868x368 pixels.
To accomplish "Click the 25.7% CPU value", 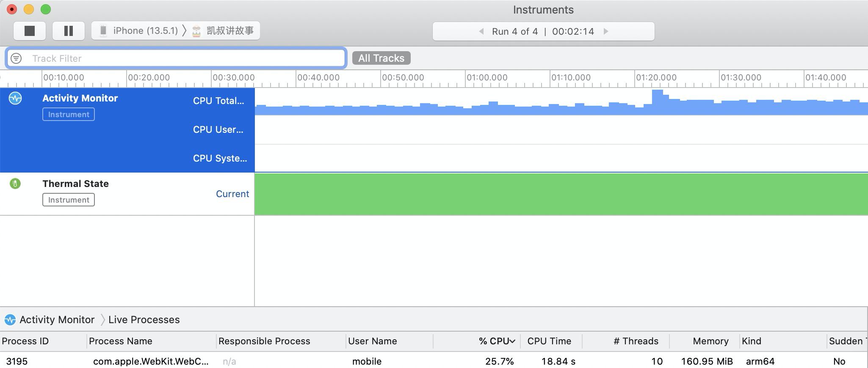I will [x=499, y=361].
